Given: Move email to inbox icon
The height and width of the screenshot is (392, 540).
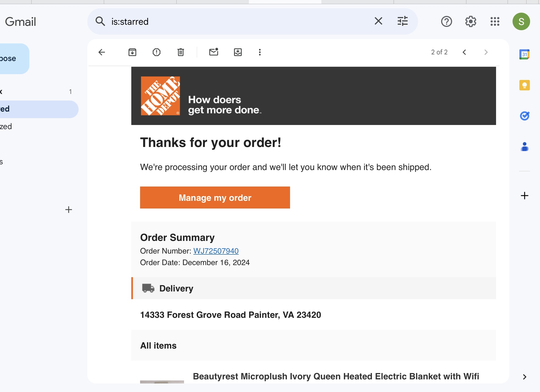Looking at the screenshot, I should pos(238,52).
